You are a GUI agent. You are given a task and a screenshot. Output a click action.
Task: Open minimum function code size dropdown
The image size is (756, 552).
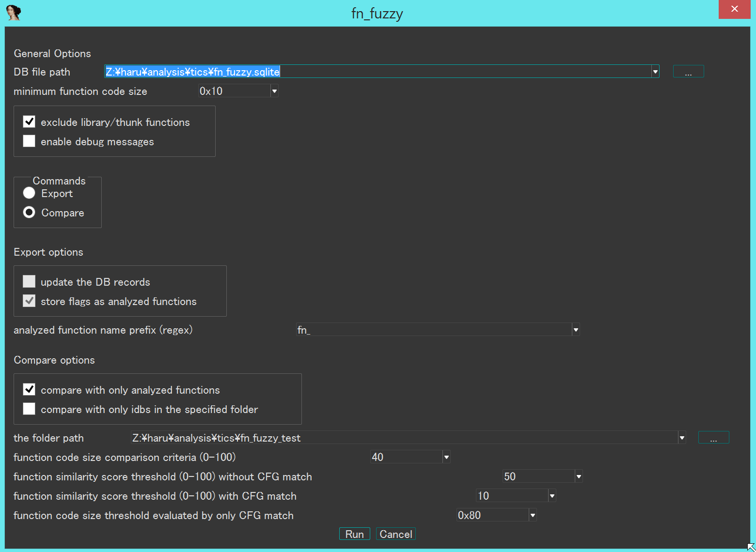tap(274, 91)
